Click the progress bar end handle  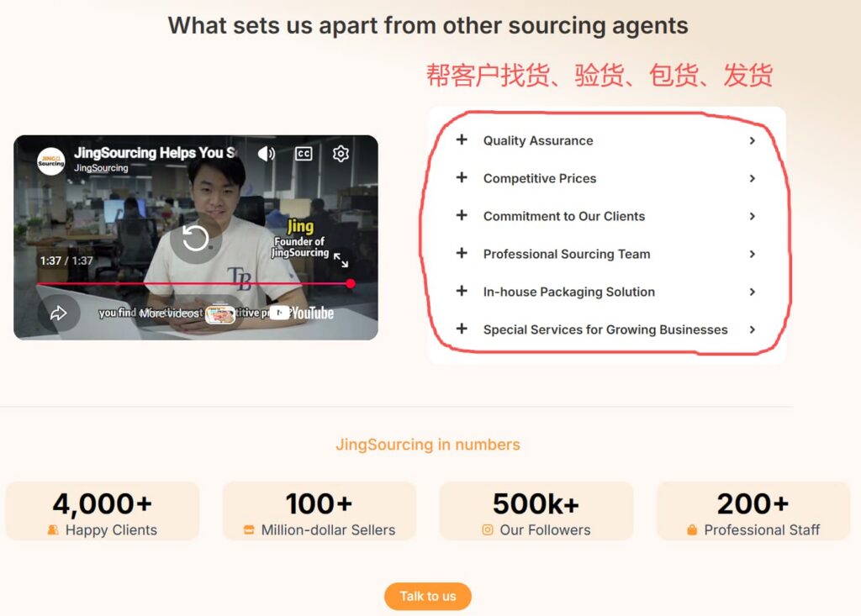click(351, 283)
